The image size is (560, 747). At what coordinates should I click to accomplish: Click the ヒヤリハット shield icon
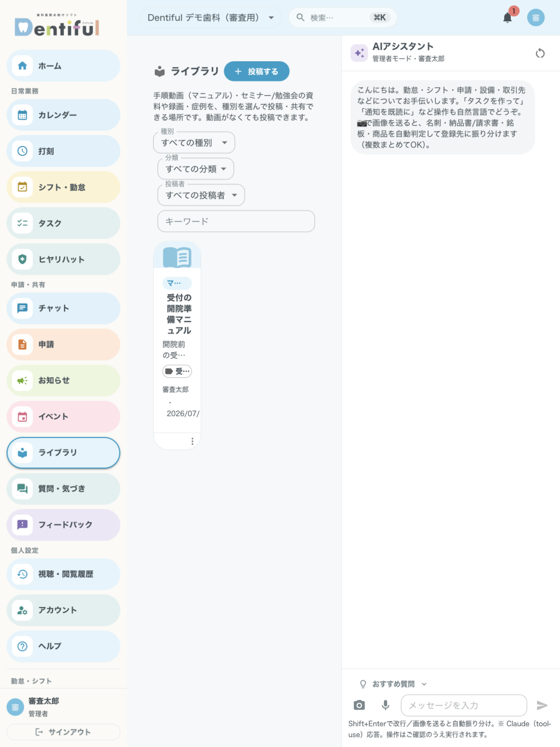[x=22, y=259]
